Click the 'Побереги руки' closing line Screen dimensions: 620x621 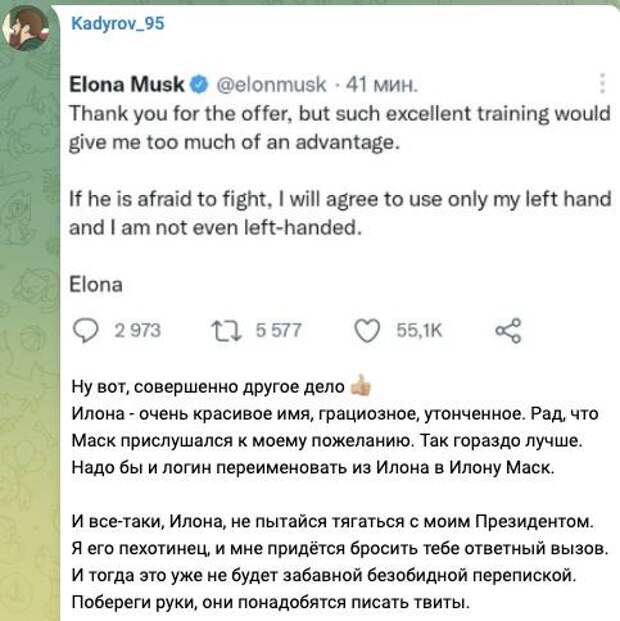[271, 602]
